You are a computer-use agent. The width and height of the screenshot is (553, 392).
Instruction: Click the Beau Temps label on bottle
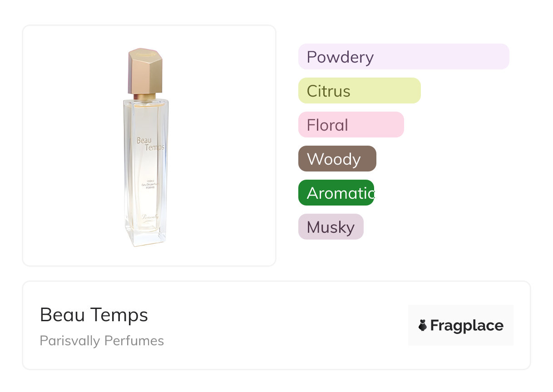tap(150, 144)
